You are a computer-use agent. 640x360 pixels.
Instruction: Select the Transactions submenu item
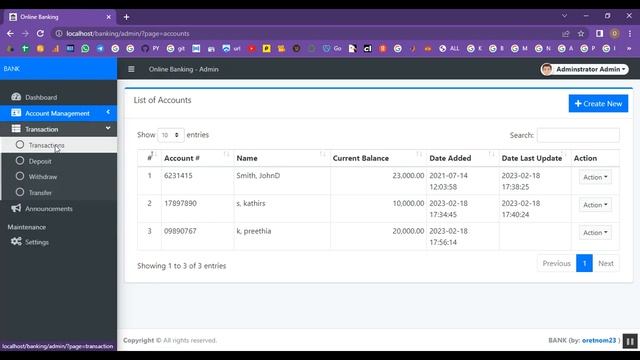pos(59,145)
